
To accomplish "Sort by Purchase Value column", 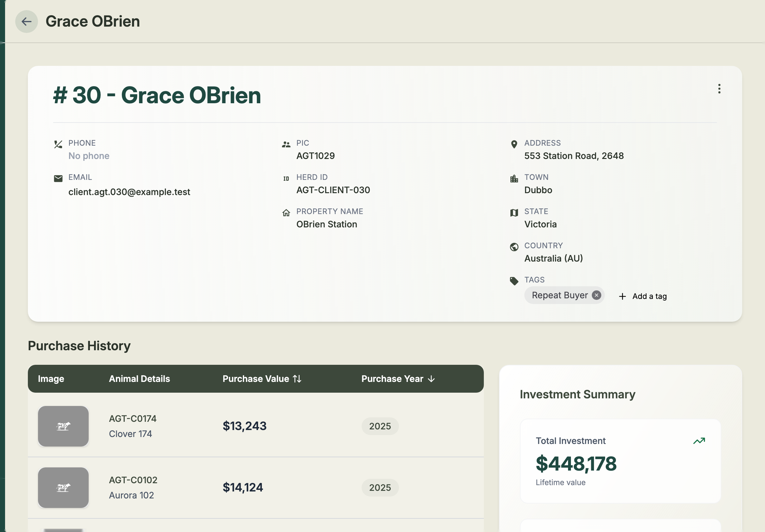I will tap(262, 379).
